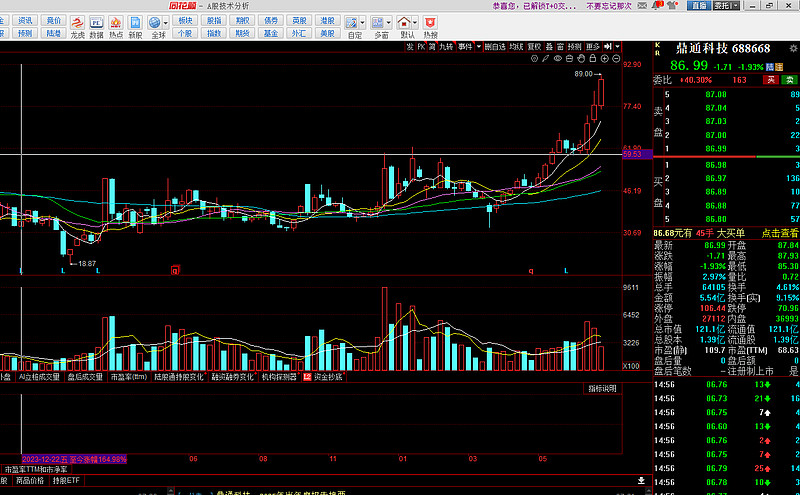This screenshot has width=800, height=495.
Task: Open the 龙虎 (dragon-tiger list) icon
Action: (x=77, y=23)
